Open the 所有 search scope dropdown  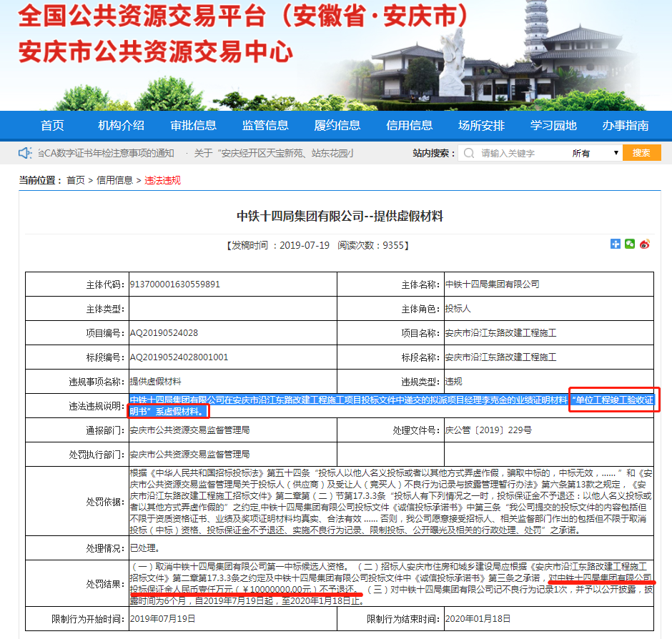coord(594,153)
